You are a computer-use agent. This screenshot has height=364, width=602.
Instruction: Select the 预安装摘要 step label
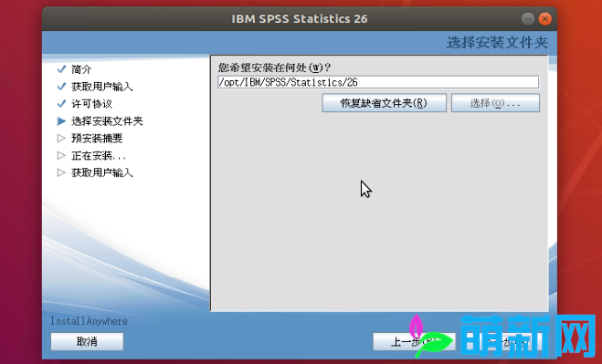pos(97,139)
